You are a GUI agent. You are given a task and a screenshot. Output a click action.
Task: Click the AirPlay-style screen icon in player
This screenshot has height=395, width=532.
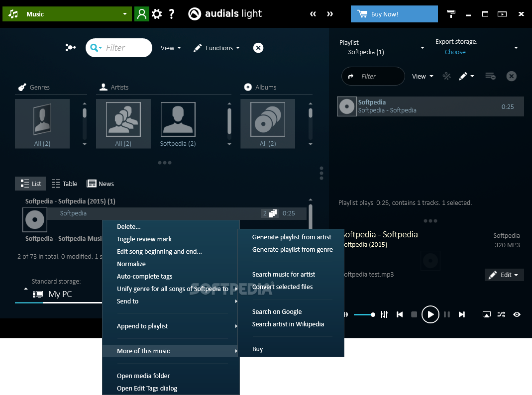click(486, 314)
